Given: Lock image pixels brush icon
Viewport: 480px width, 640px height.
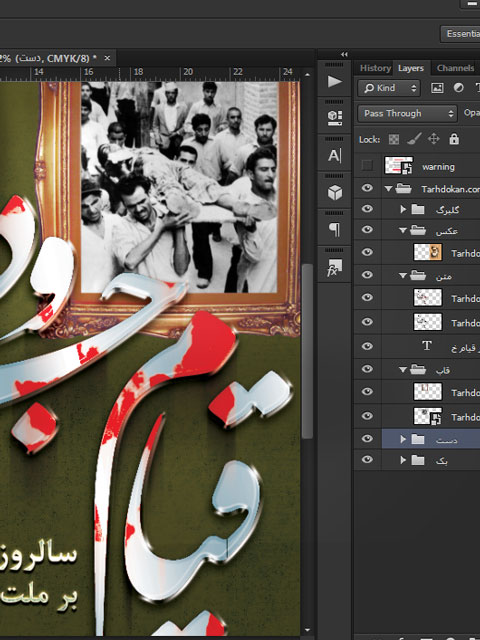Looking at the screenshot, I should pyautogui.click(x=414, y=139).
